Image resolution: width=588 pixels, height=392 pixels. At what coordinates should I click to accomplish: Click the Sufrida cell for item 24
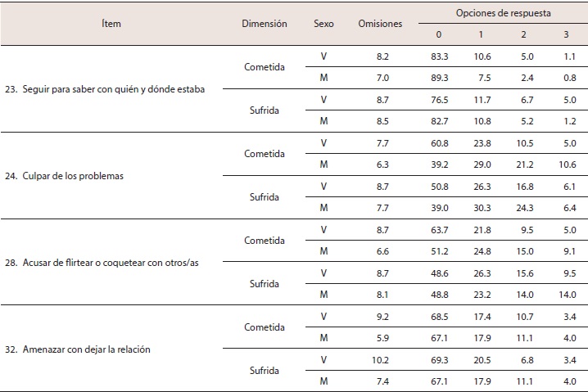(264, 197)
